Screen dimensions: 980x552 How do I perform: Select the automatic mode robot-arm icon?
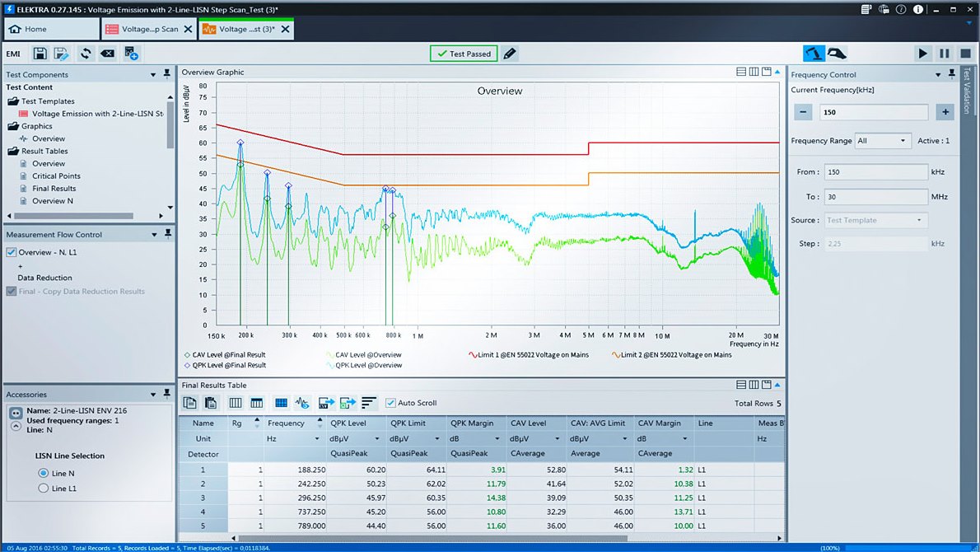pyautogui.click(x=814, y=54)
